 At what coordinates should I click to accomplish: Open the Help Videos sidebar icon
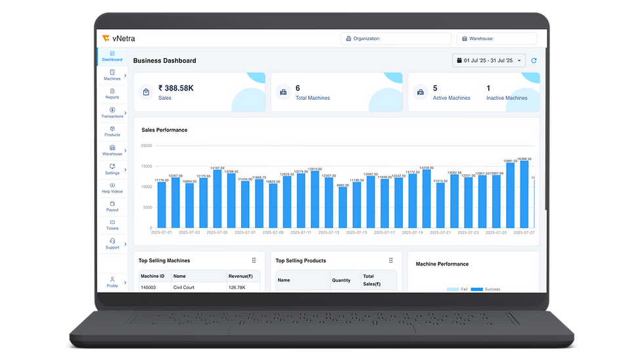pyautogui.click(x=112, y=185)
